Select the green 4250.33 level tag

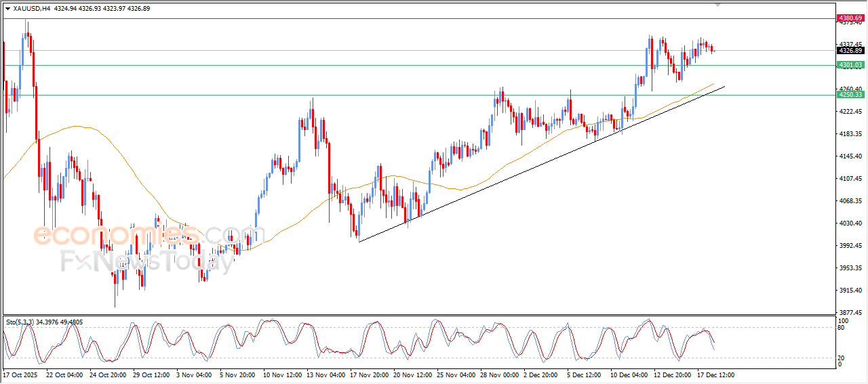[x=850, y=95]
